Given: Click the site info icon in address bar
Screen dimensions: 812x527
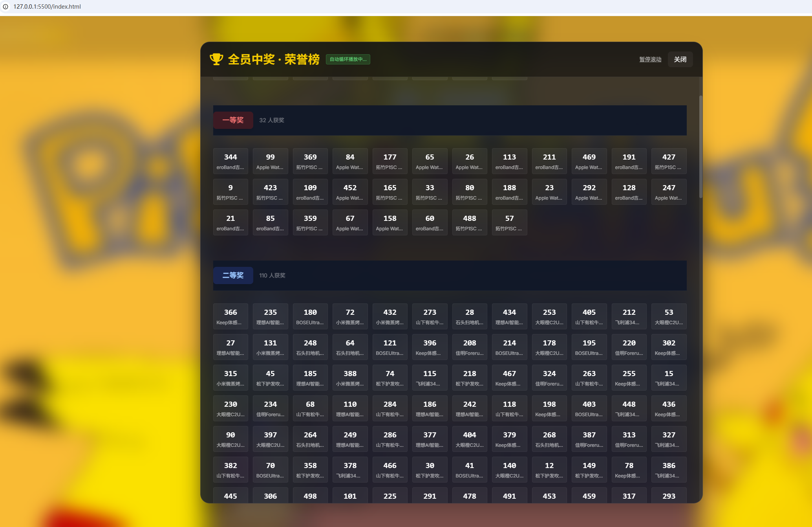Looking at the screenshot, I should coord(5,7).
